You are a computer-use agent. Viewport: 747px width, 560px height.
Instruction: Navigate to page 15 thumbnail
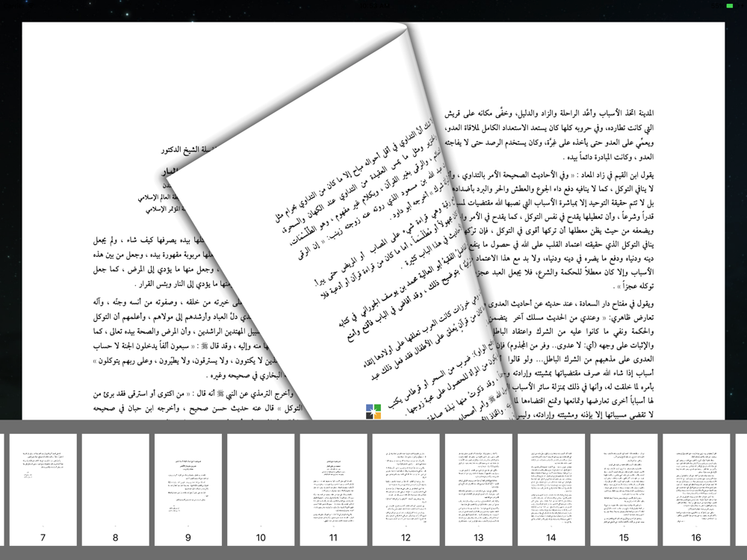tap(624, 490)
